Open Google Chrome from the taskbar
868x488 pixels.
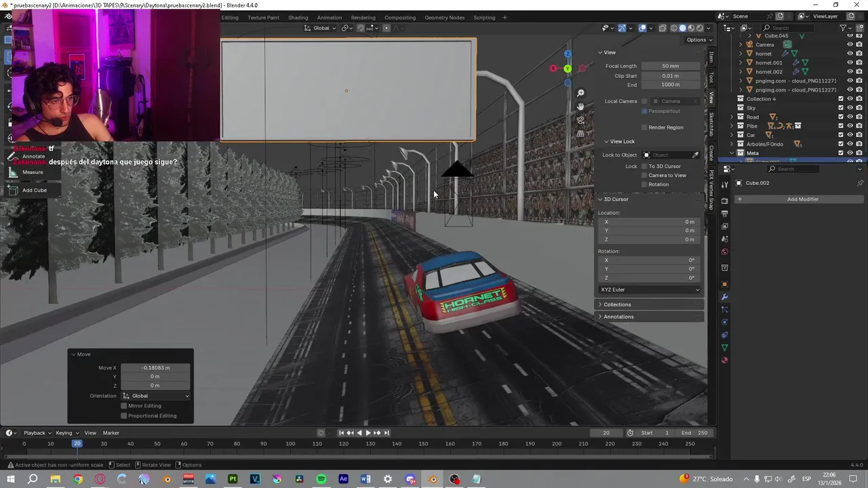click(78, 479)
